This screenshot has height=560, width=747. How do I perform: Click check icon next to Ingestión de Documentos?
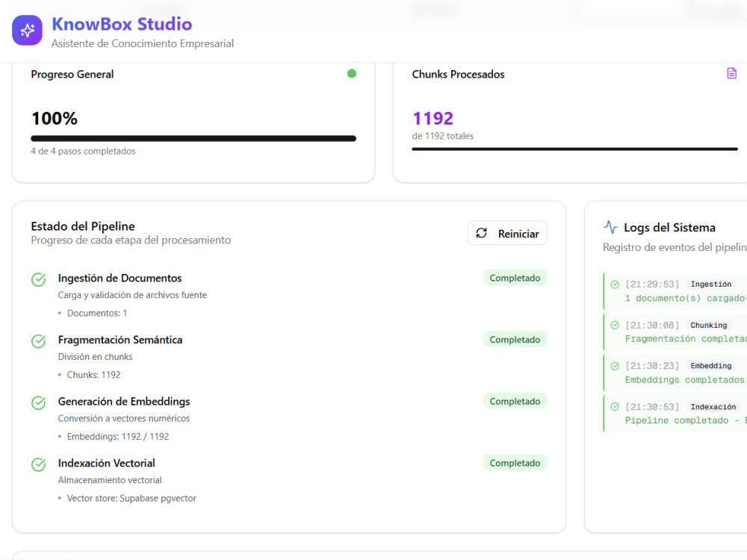39,279
